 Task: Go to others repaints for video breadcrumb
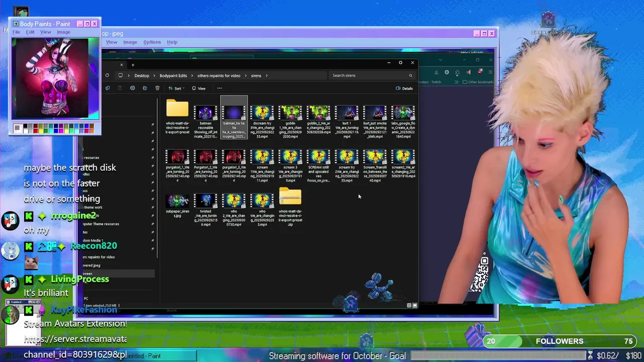(x=219, y=75)
